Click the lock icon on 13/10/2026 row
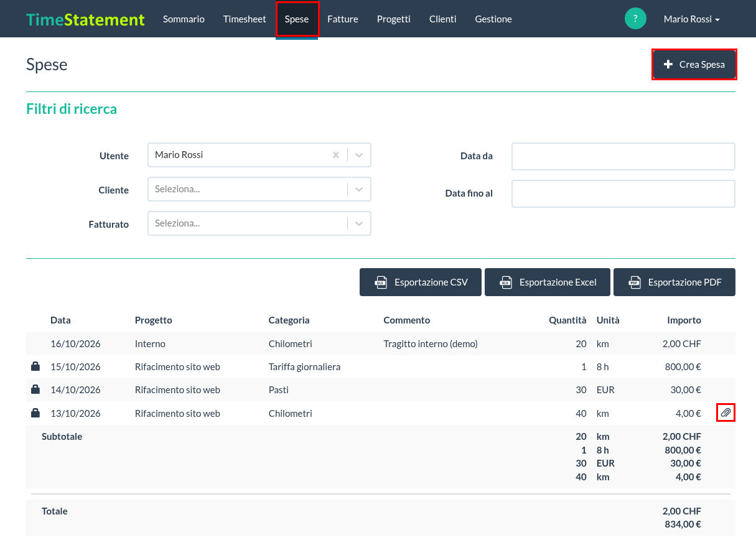The width and height of the screenshot is (756, 540). click(35, 412)
